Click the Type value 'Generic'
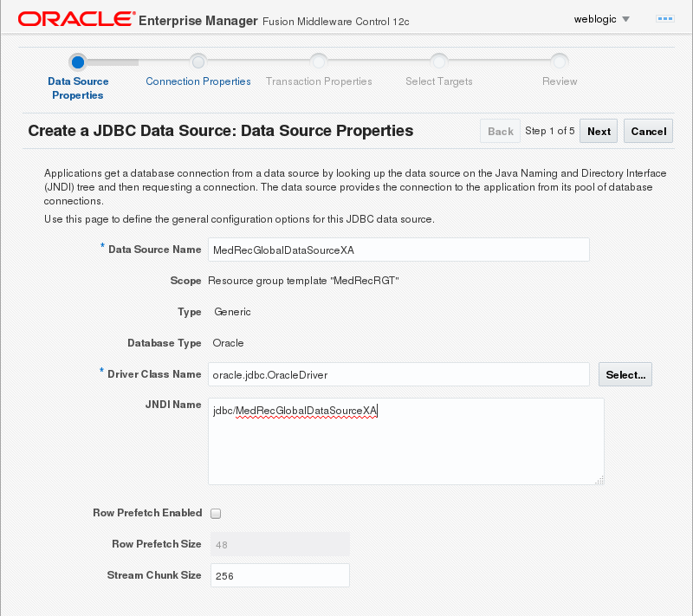 (x=232, y=312)
